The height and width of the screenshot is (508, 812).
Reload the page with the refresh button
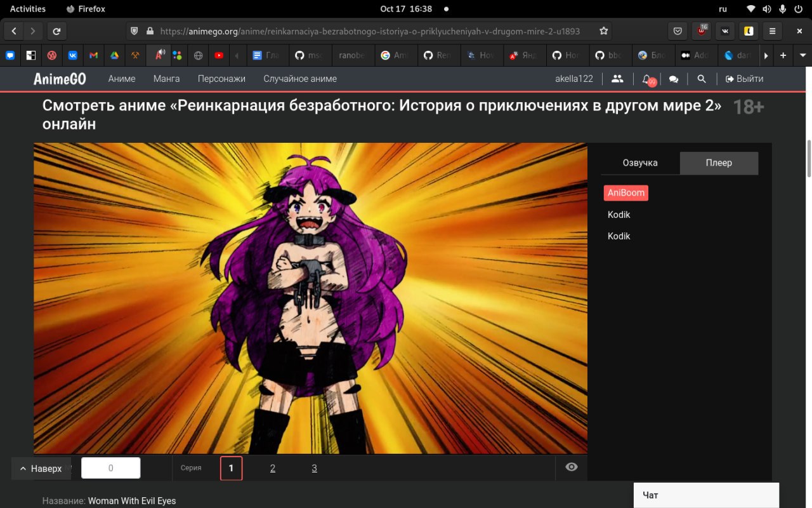(x=56, y=30)
